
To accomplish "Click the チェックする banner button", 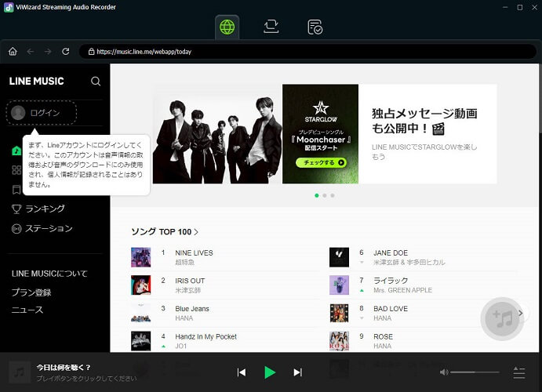I will pos(321,162).
